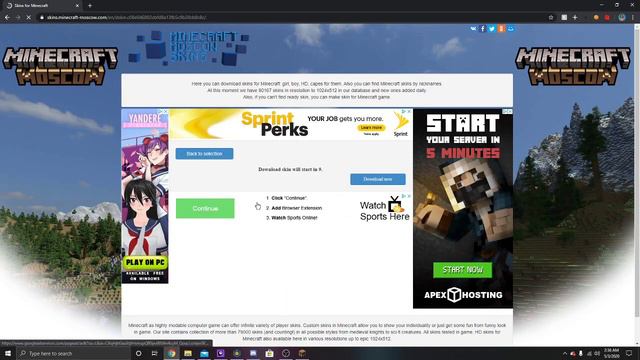Click the Type here to search box
Screen dimensions: 640x360
(x=73, y=353)
